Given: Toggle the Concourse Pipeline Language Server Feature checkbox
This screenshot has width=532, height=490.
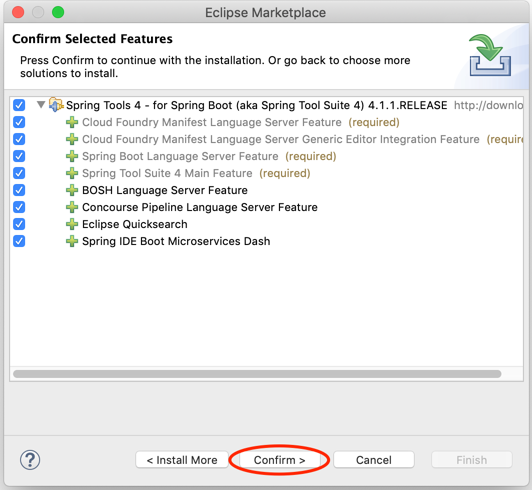Looking at the screenshot, I should point(19,207).
